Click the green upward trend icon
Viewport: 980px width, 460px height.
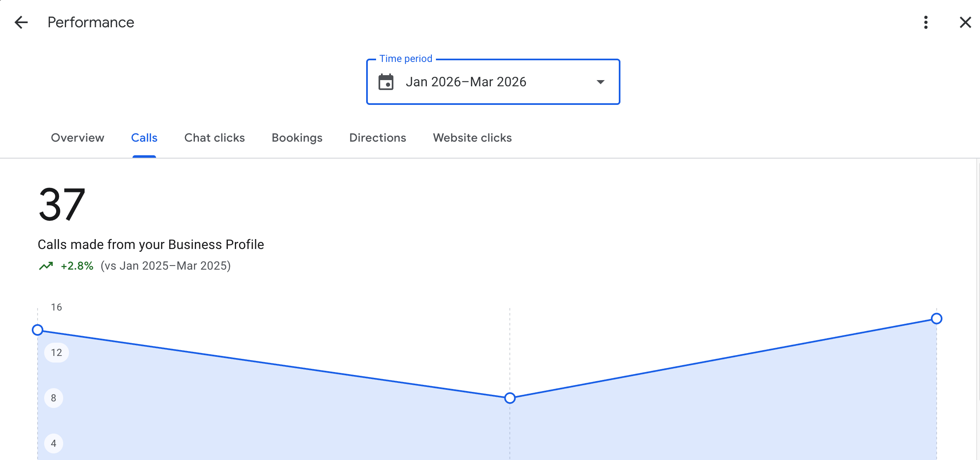[46, 266]
